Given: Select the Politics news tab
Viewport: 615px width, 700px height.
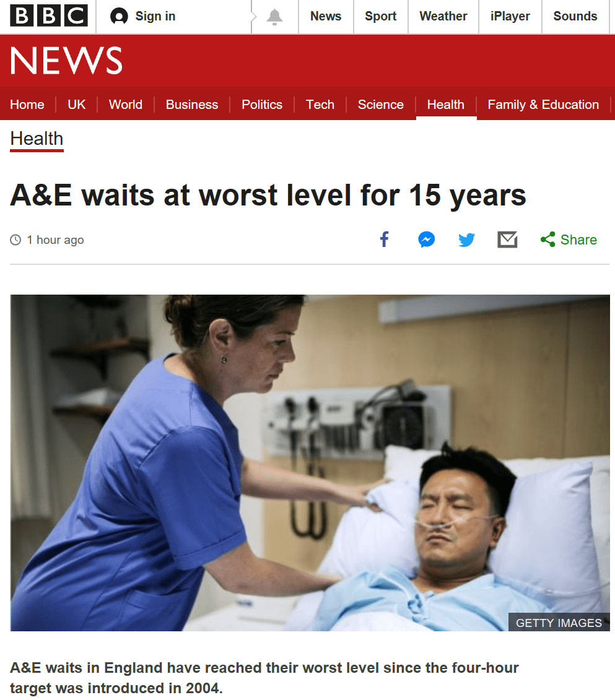Looking at the screenshot, I should coord(262,105).
